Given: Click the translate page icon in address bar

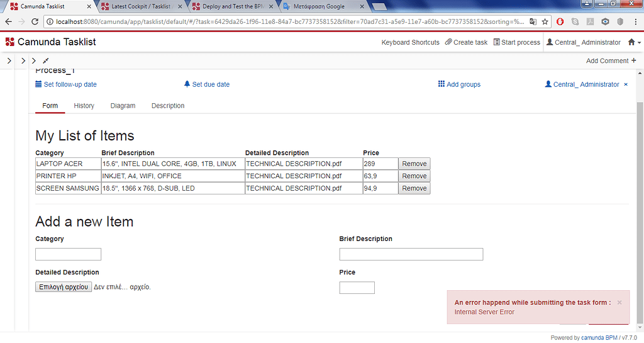Looking at the screenshot, I should pos(533,22).
